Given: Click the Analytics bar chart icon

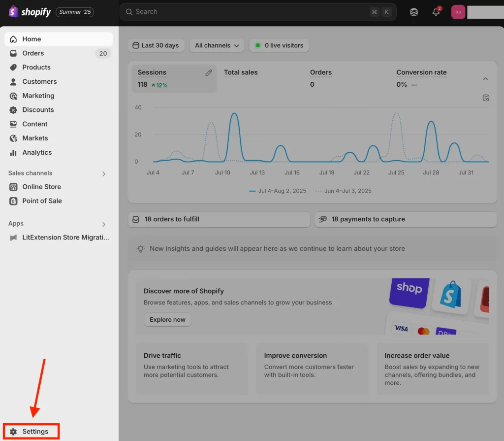Looking at the screenshot, I should click(13, 153).
